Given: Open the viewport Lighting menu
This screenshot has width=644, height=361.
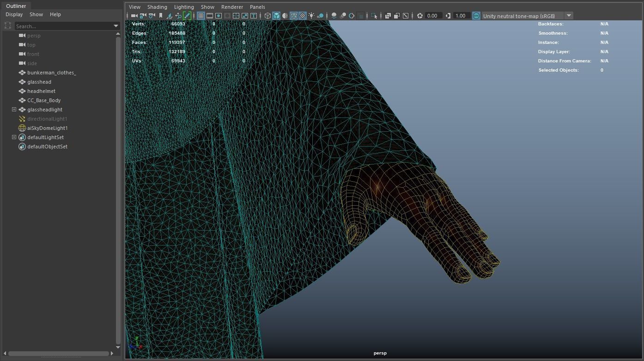Looking at the screenshot, I should point(184,7).
